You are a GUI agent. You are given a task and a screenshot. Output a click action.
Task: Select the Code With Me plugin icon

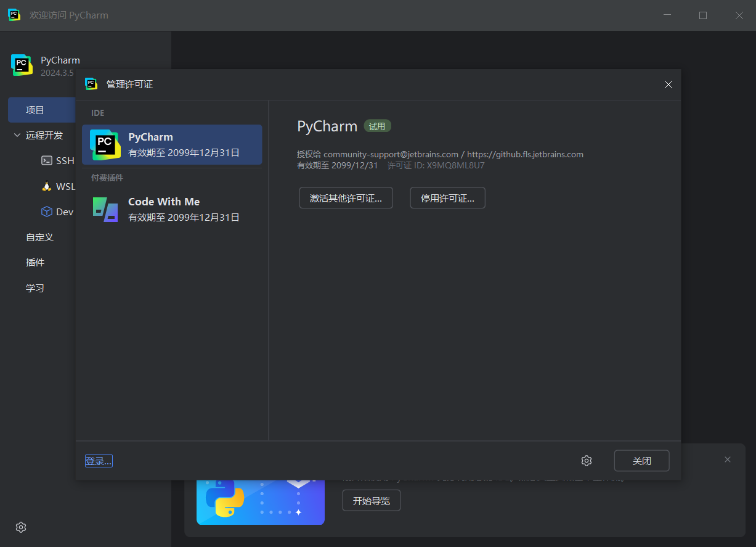(105, 209)
